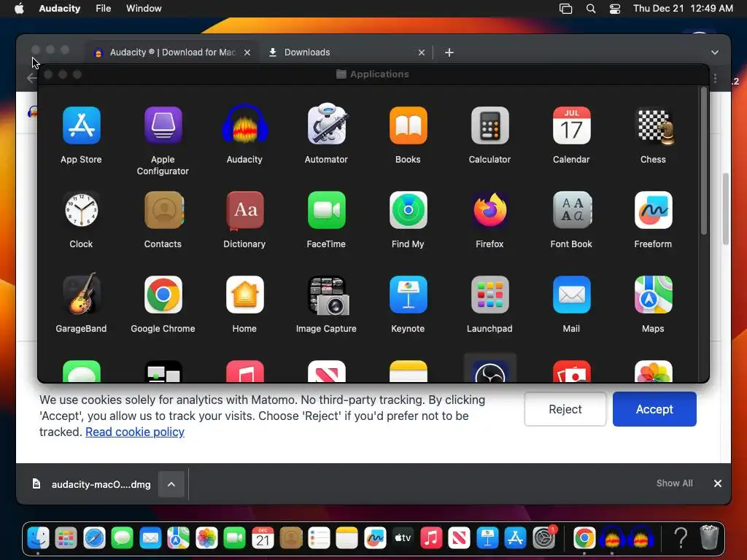
Task: Click the Applications window scrollbar
Action: 704,160
